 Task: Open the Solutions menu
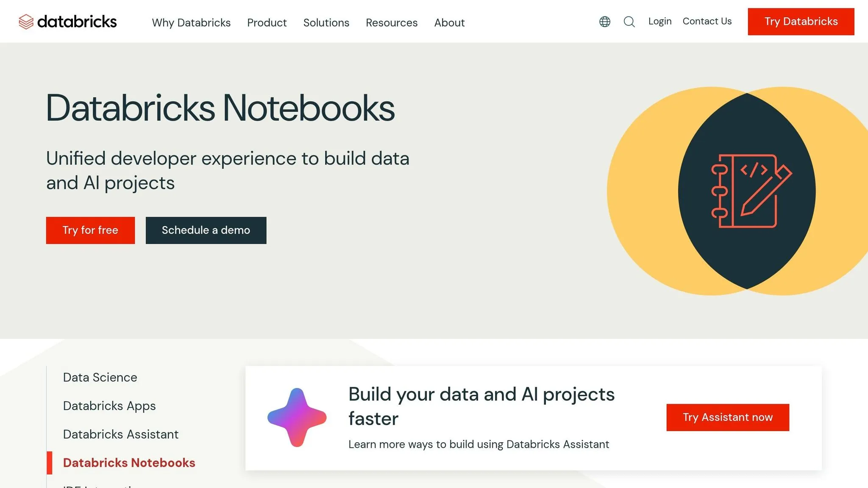(x=326, y=22)
